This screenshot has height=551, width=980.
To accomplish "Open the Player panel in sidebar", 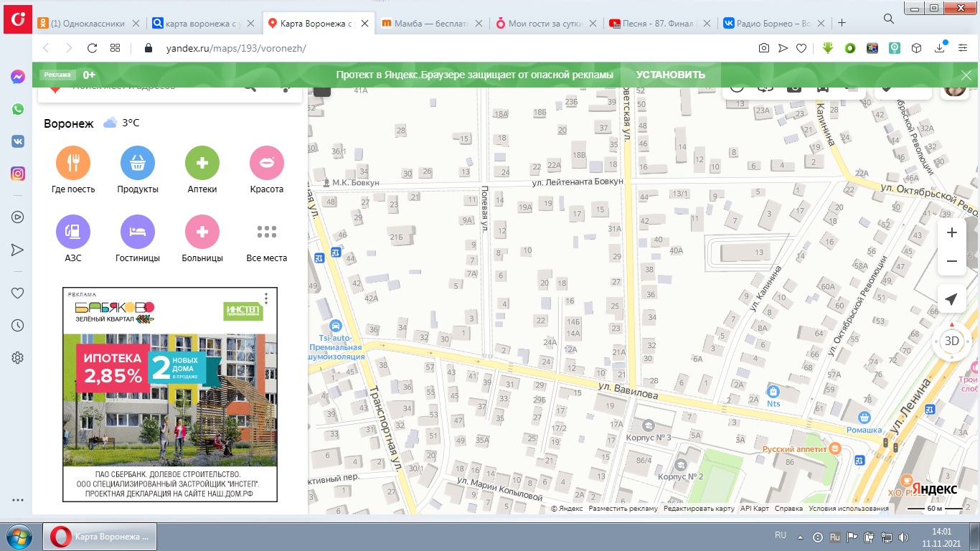I will coord(18,217).
